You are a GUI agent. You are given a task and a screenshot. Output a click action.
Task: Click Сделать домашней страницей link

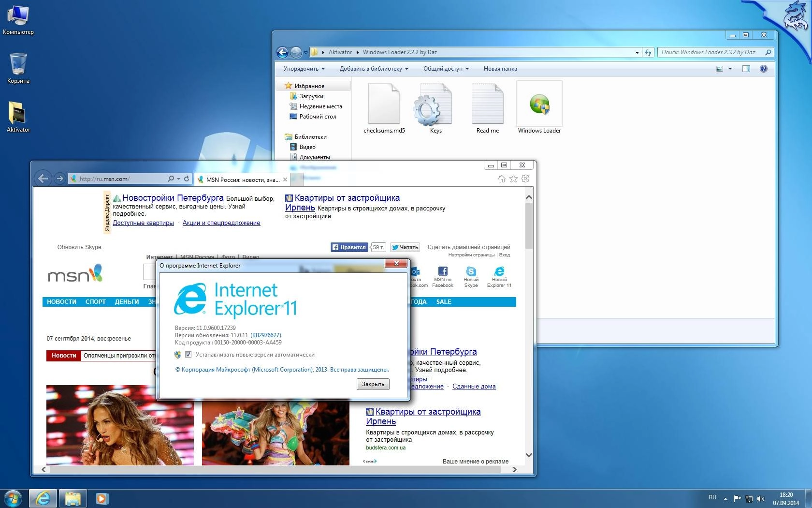[x=469, y=247]
